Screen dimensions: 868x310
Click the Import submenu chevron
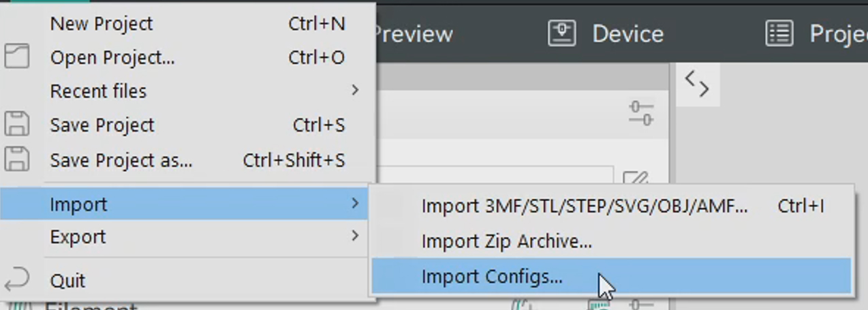click(355, 203)
